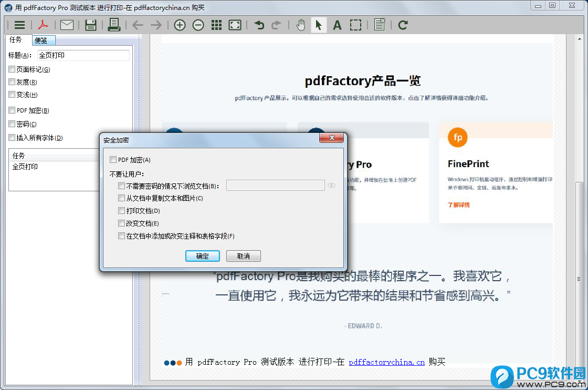Image resolution: width=588 pixels, height=390 pixels.
Task: Click the pdfFactory产品一览 heading in preview
Action: pyautogui.click(x=363, y=81)
